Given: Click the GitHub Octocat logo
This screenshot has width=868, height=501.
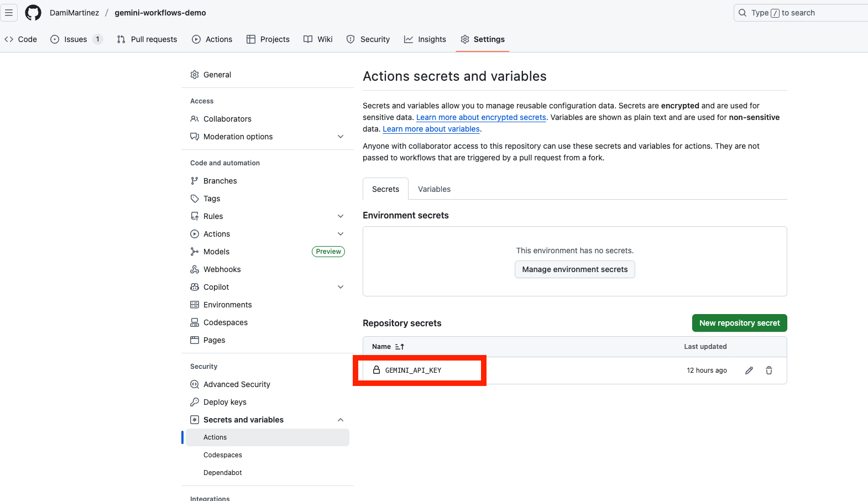Looking at the screenshot, I should [x=33, y=13].
